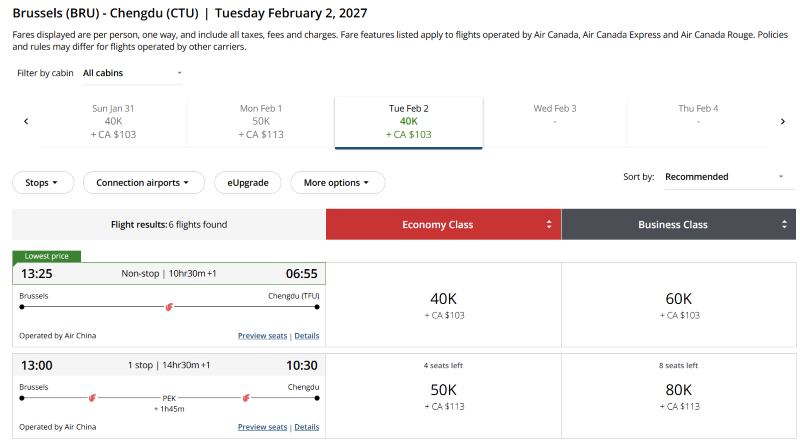Image resolution: width=800 pixels, height=442 pixels.
Task: Open Details link for the 13:00 flight
Action: 307,427
